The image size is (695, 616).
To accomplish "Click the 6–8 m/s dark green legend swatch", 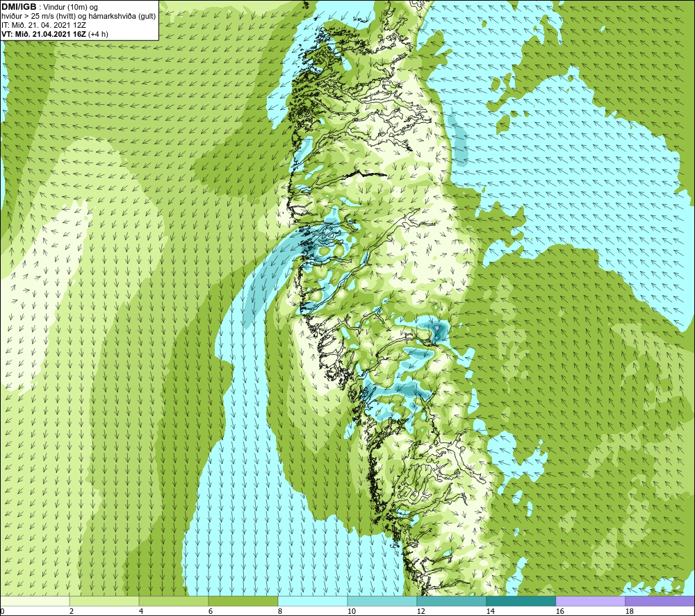I will pos(243,601).
